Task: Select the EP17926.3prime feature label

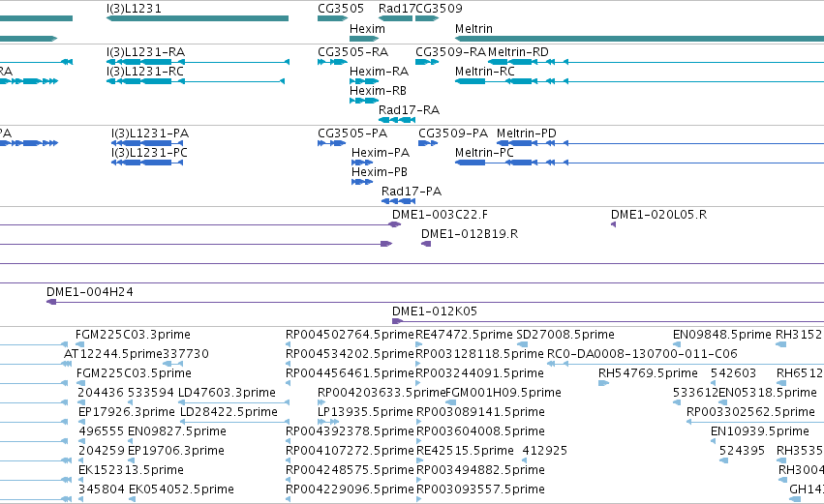Action: 127,412
